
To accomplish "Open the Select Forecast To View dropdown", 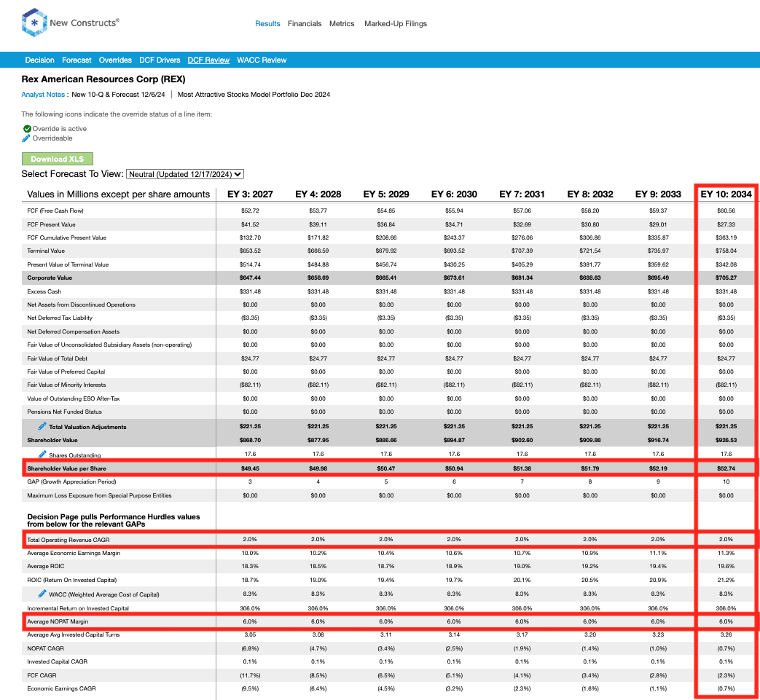I will 184,174.
